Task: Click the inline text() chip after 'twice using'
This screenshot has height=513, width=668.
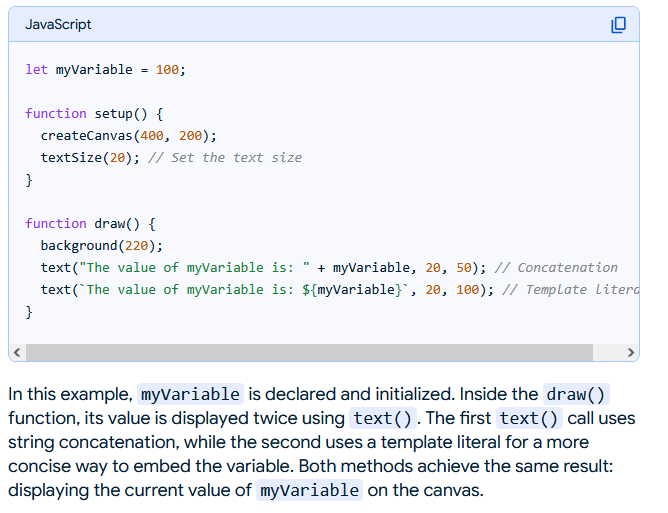Action: click(383, 418)
